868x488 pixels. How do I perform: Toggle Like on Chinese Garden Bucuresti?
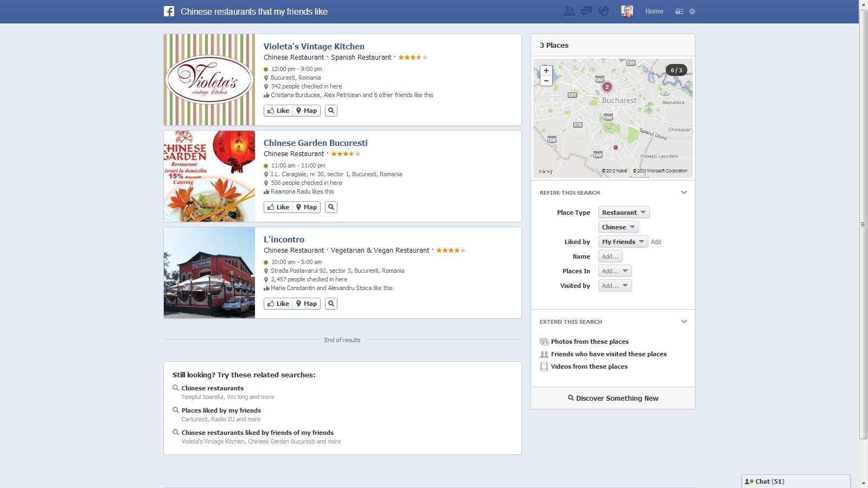(x=279, y=207)
